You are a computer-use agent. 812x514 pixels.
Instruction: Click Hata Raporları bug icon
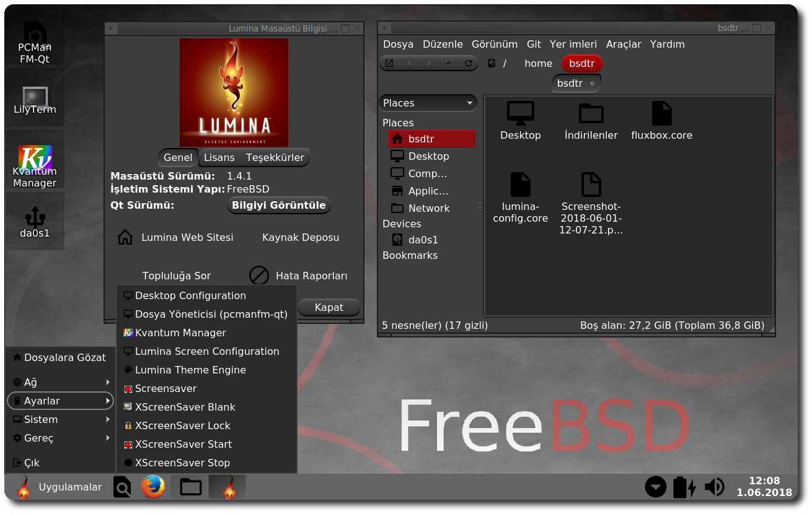pos(258,276)
